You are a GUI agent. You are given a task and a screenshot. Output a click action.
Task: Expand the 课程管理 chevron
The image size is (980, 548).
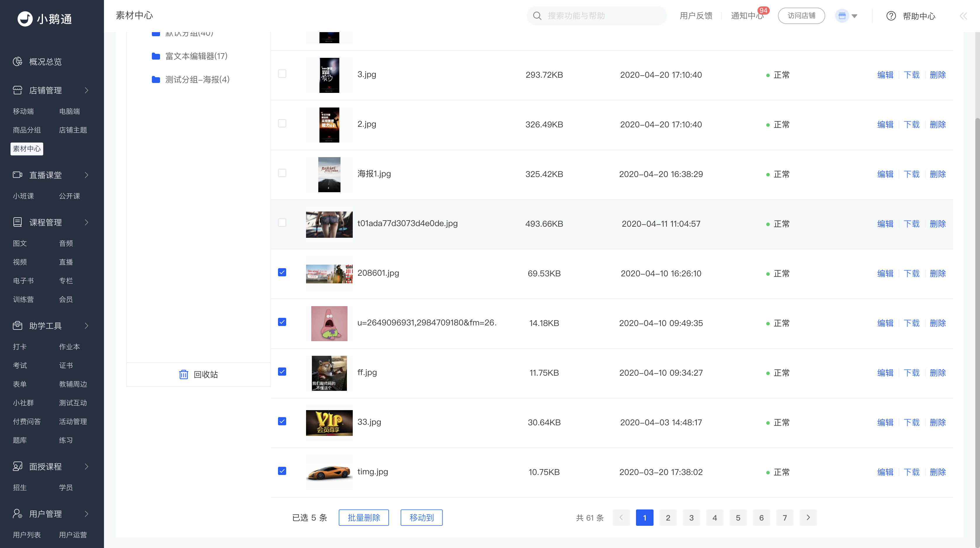click(87, 222)
